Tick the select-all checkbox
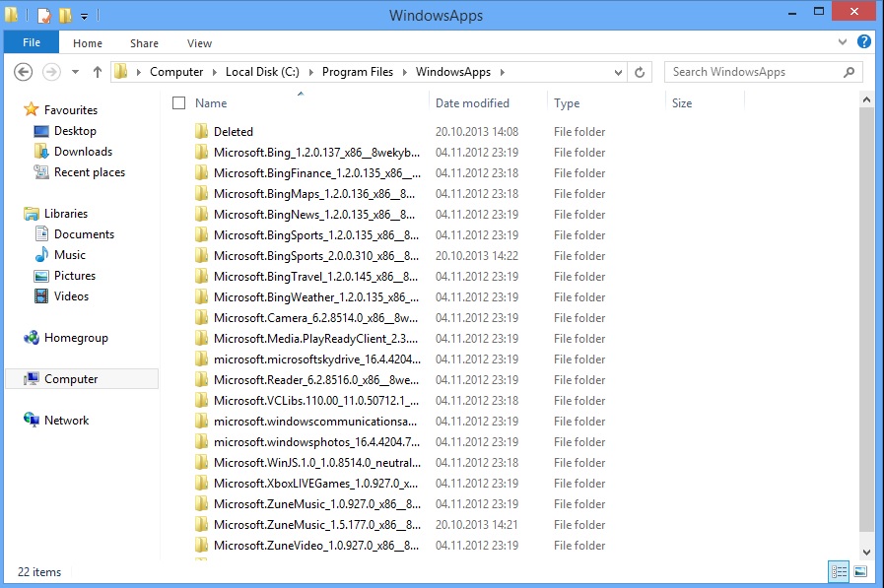 (178, 103)
